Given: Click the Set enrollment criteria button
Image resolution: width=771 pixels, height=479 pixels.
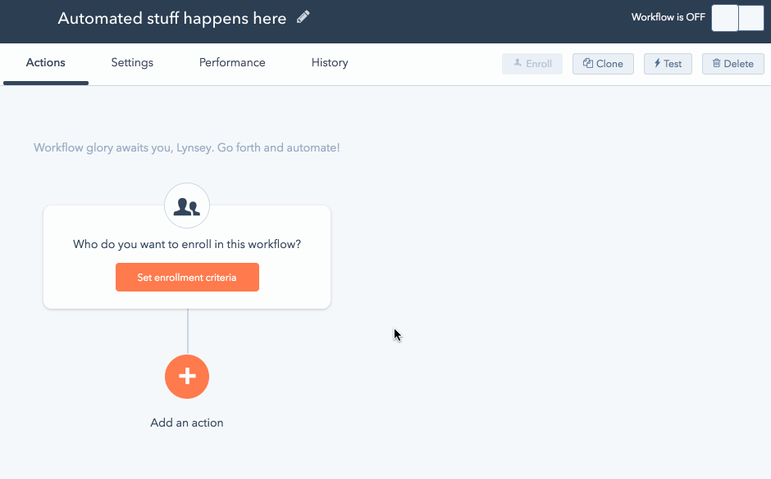Looking at the screenshot, I should pyautogui.click(x=187, y=277).
